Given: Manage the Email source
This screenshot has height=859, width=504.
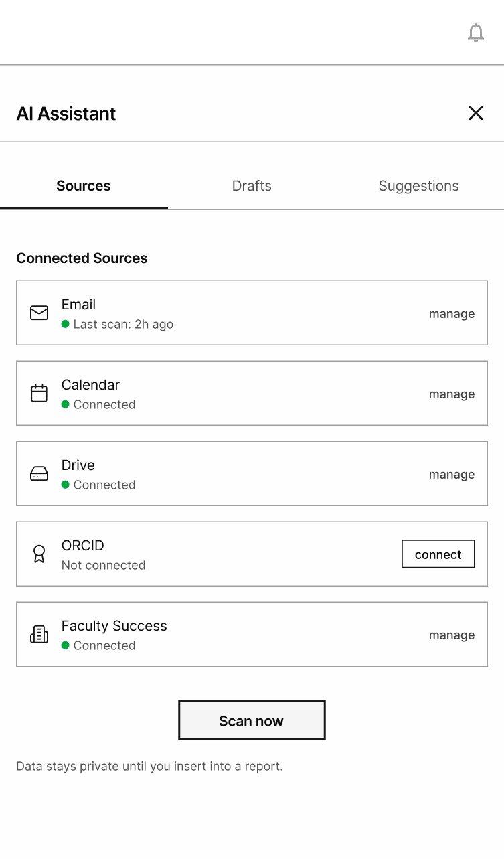Looking at the screenshot, I should pyautogui.click(x=452, y=314).
